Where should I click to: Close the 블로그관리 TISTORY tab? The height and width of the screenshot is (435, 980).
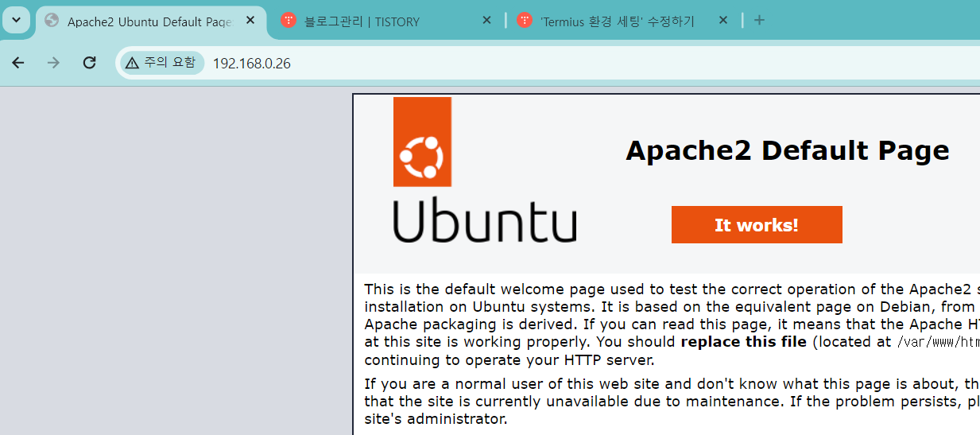pos(487,21)
